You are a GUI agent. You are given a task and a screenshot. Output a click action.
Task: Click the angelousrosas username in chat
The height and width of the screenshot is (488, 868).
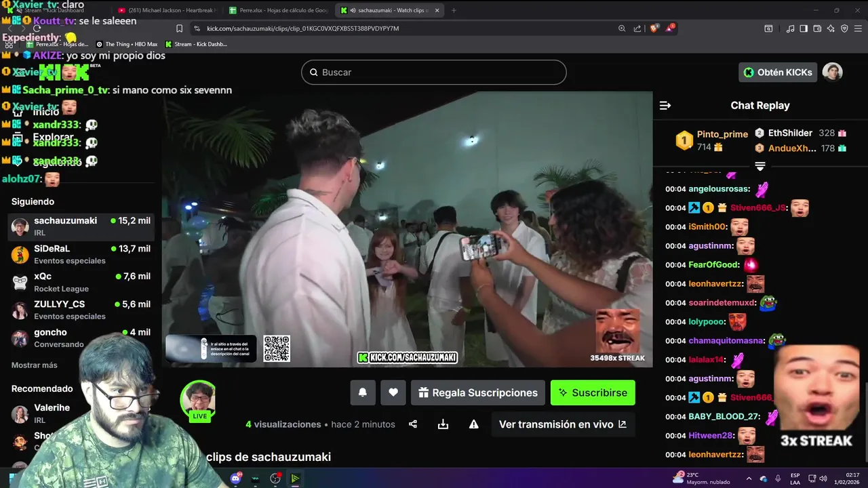[719, 189]
